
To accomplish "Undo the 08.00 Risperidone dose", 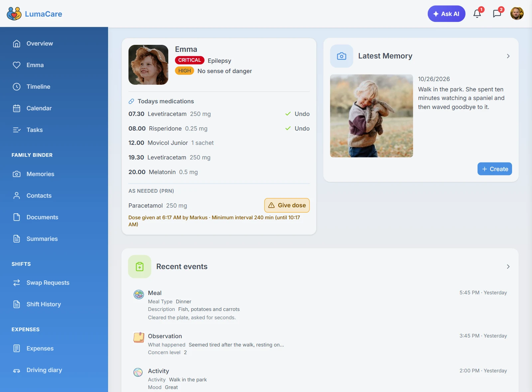I will click(x=302, y=129).
